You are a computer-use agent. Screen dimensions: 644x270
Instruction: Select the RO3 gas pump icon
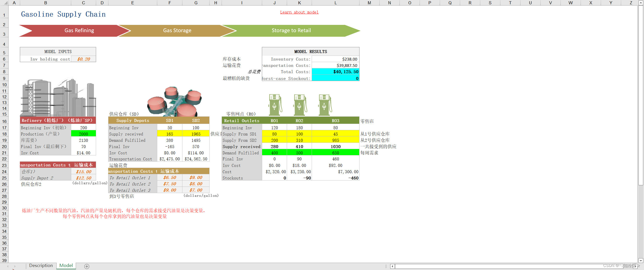point(325,105)
